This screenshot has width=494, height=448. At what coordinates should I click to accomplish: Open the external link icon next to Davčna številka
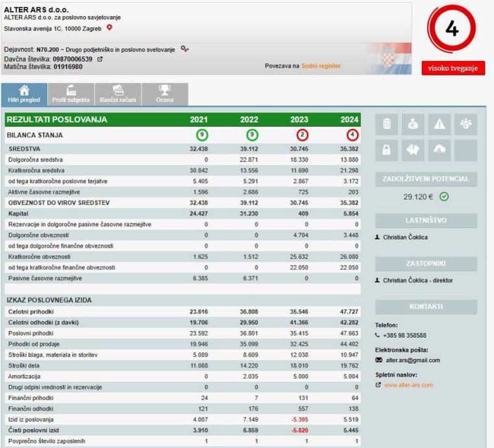(99, 58)
